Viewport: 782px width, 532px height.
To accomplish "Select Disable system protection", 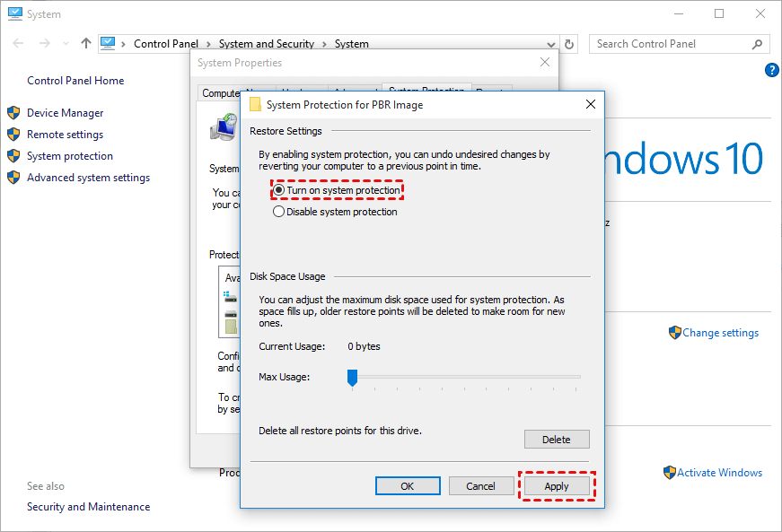I will coord(335,212).
